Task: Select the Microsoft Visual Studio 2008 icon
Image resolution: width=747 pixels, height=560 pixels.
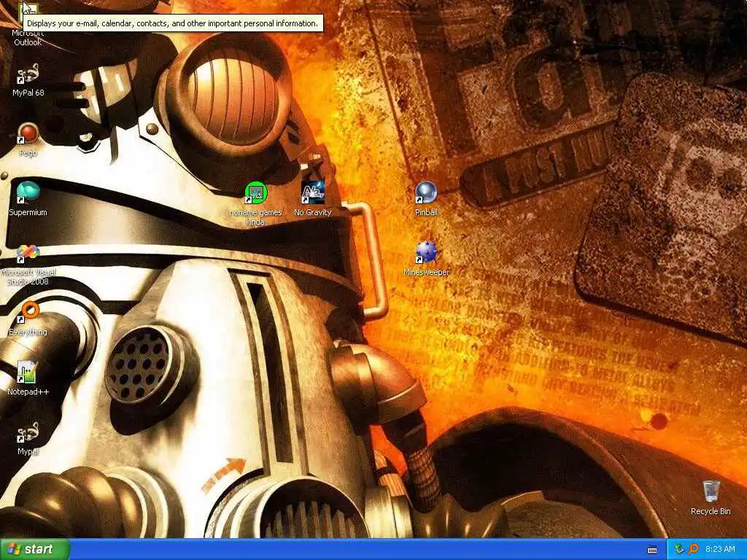Action: click(28, 265)
